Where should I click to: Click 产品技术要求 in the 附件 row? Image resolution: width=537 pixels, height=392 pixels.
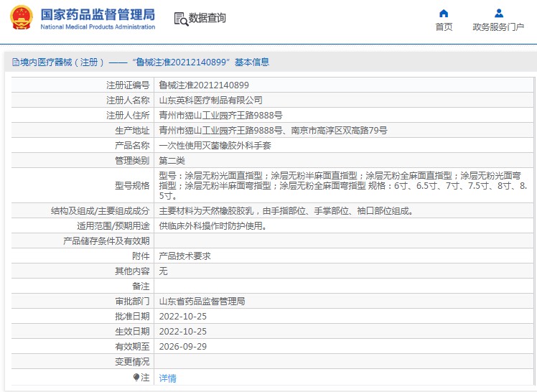(185, 256)
